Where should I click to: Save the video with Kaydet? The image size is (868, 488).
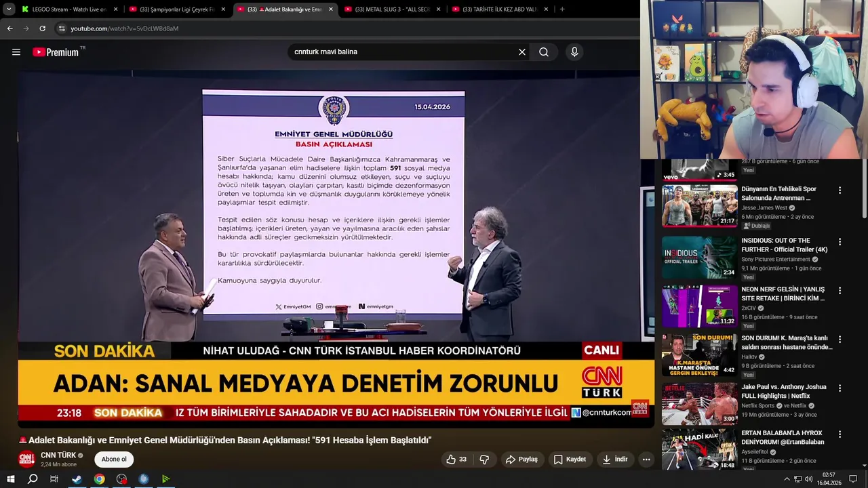click(x=570, y=460)
